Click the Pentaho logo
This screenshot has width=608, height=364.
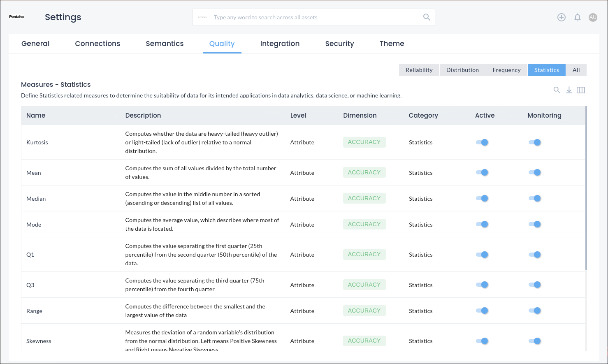pyautogui.click(x=16, y=17)
